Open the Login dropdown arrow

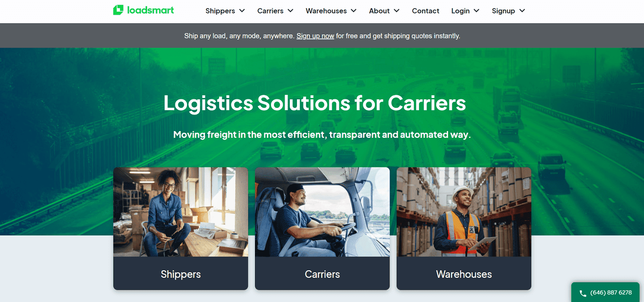click(476, 11)
